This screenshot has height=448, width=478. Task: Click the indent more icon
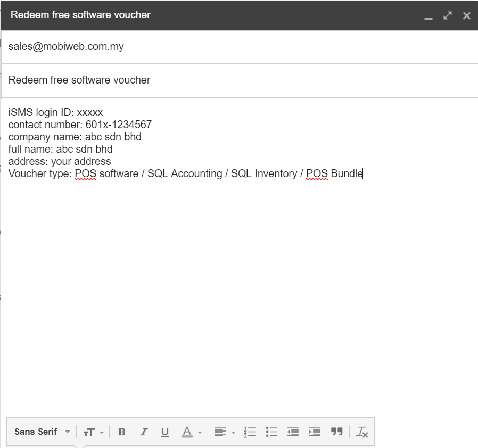tap(315, 432)
